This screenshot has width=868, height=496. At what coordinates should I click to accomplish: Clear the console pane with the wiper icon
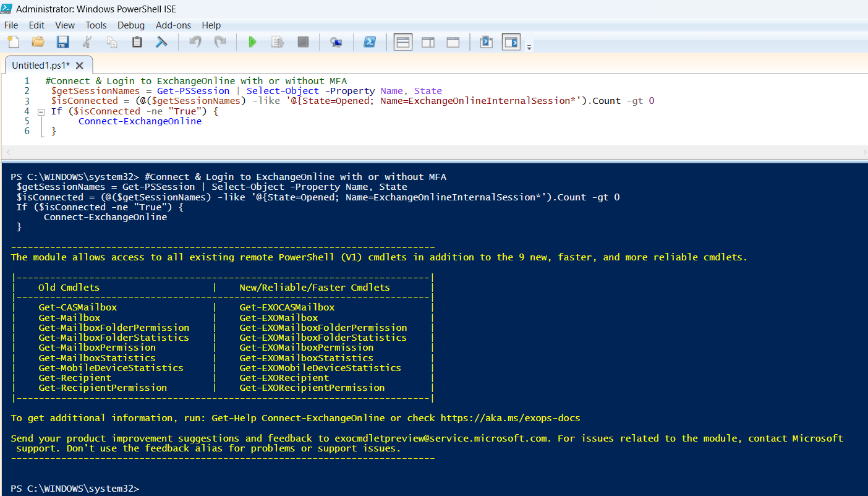coord(161,42)
